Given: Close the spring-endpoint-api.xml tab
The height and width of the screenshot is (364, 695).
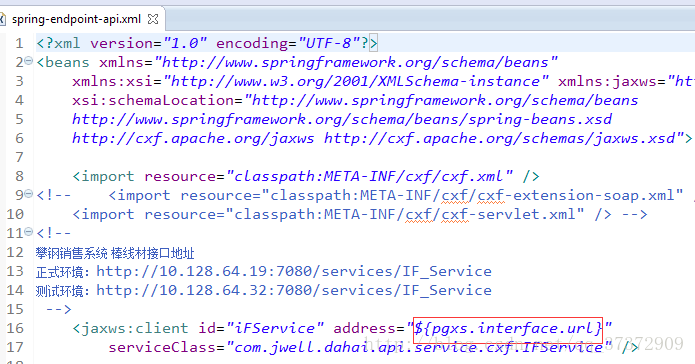Looking at the screenshot, I should (x=153, y=19).
